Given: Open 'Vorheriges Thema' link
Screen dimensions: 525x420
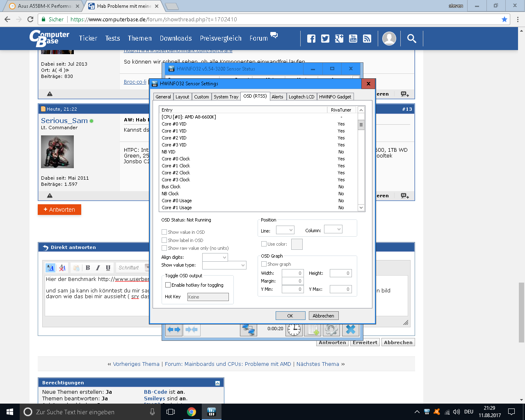Looking at the screenshot, I should tap(136, 364).
